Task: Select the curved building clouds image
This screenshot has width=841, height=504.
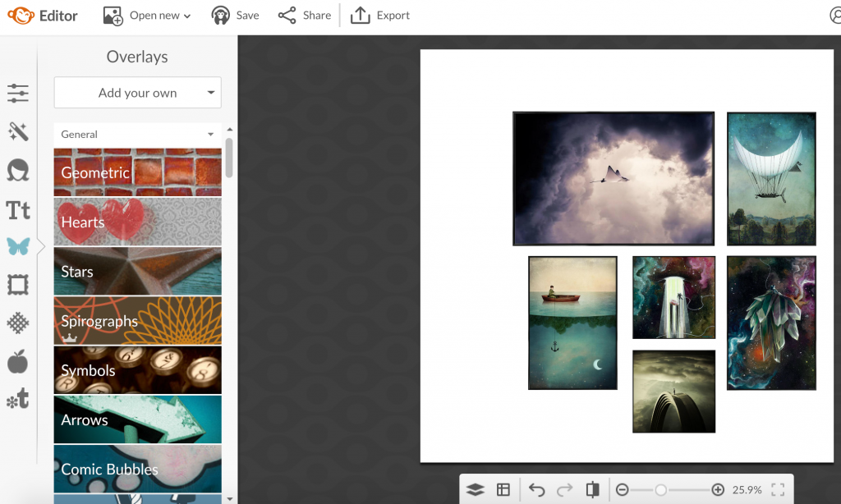Action: pos(673,392)
